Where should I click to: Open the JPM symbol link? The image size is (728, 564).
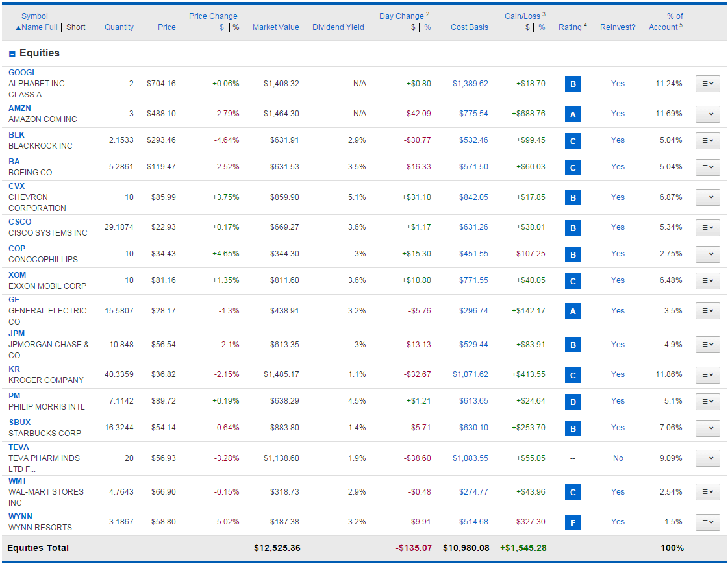16,334
